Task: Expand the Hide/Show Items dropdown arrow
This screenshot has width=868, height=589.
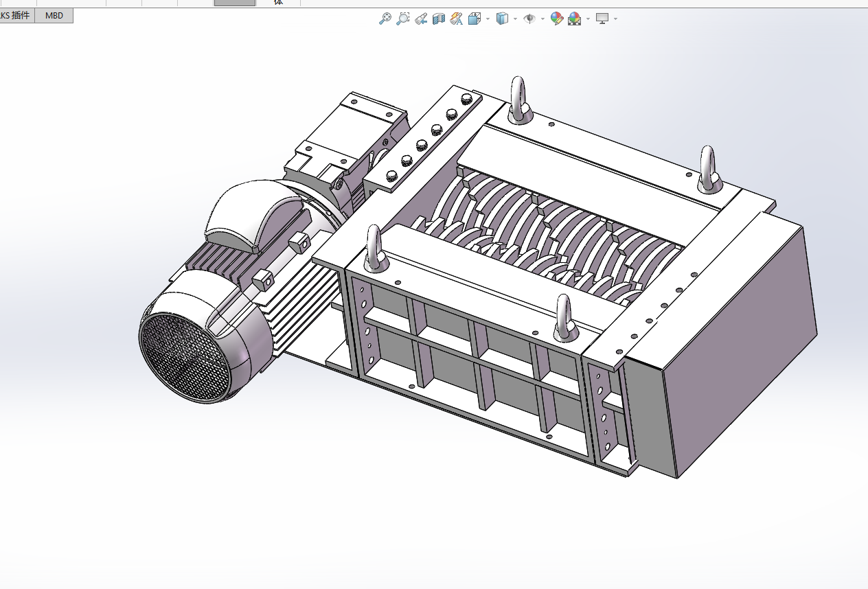Action: point(542,19)
